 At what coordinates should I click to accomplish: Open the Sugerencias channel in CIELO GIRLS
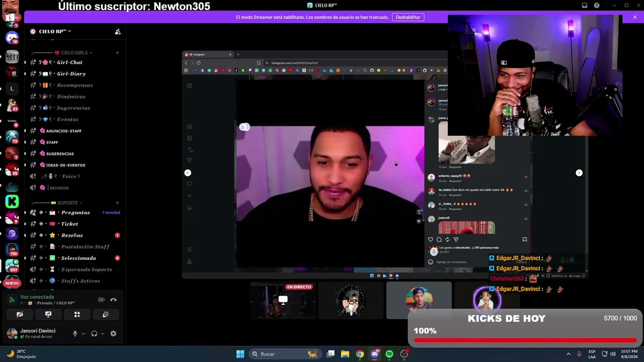point(74,108)
